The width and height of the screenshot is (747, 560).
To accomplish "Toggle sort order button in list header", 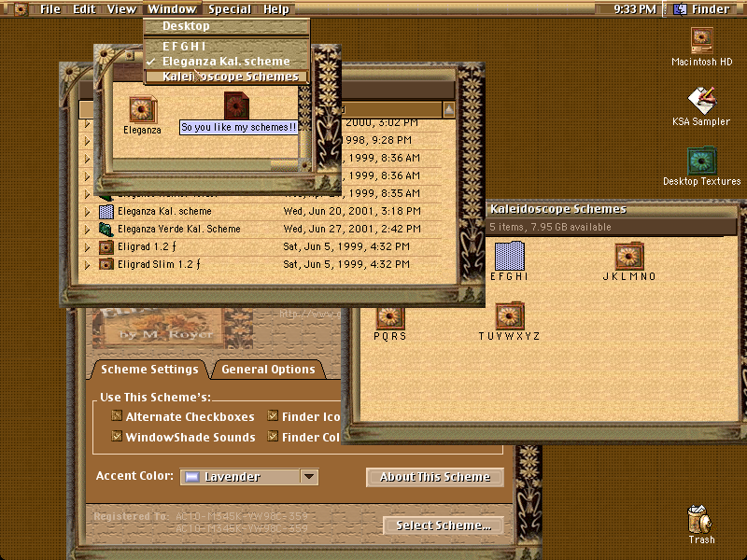I will coord(449,110).
